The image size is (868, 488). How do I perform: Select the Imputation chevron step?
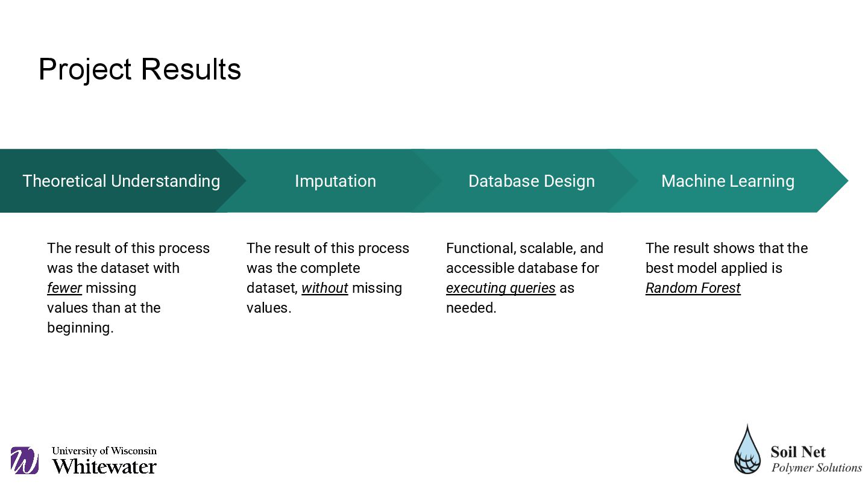(x=335, y=181)
